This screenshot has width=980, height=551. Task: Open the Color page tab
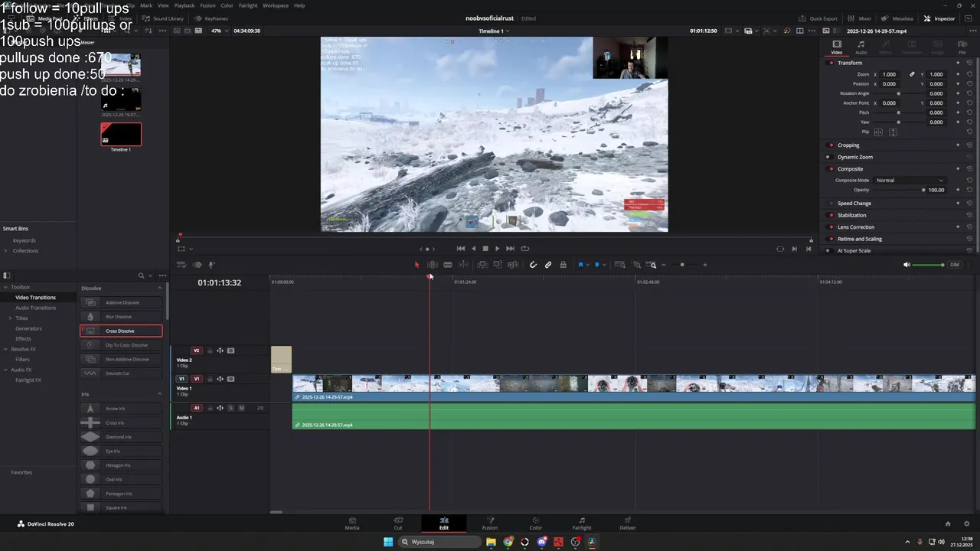(x=536, y=523)
